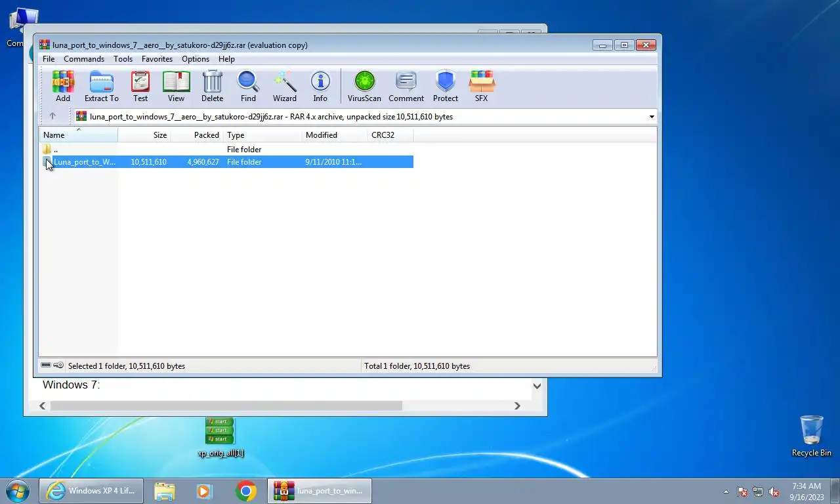Open the Recycle Bin desktop icon

(x=812, y=436)
